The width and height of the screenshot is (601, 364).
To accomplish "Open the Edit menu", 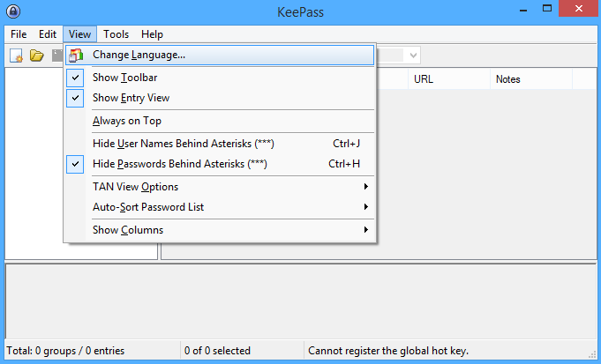I will pos(48,34).
